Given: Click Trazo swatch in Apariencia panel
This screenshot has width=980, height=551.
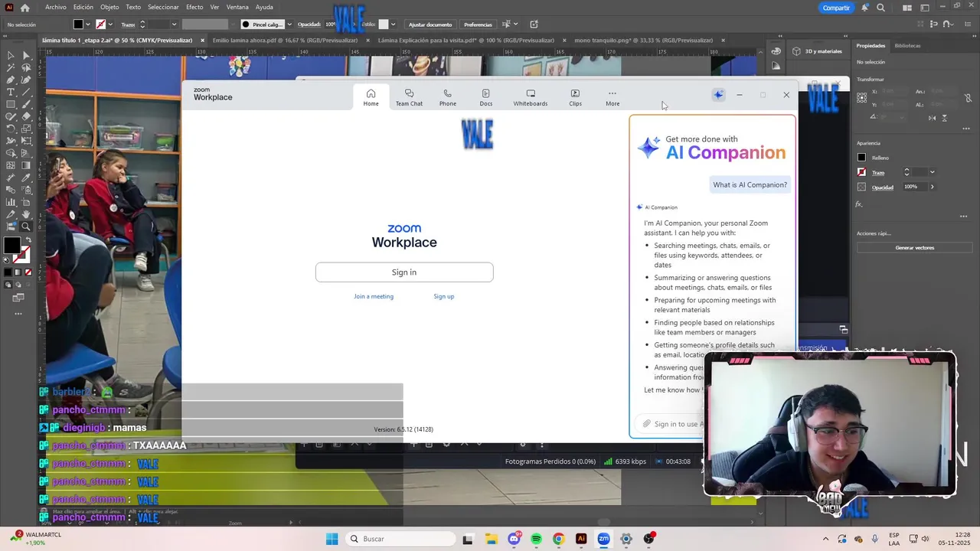Looking at the screenshot, I should tap(861, 172).
